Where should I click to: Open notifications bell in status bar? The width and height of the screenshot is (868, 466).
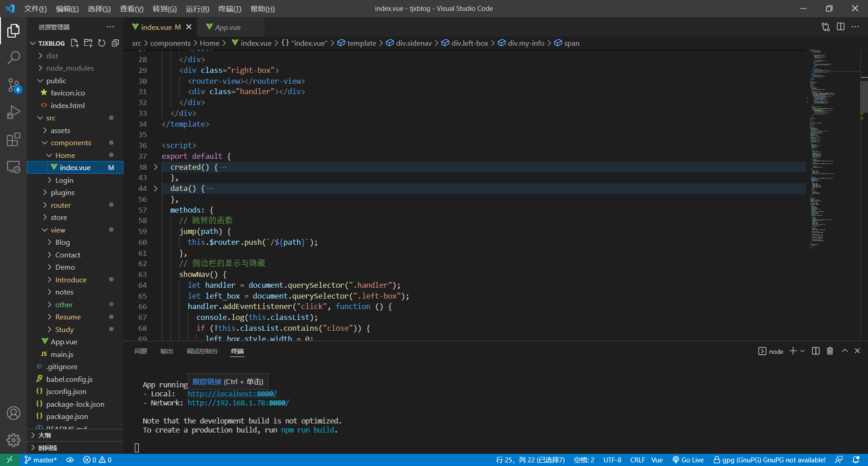pos(856,460)
